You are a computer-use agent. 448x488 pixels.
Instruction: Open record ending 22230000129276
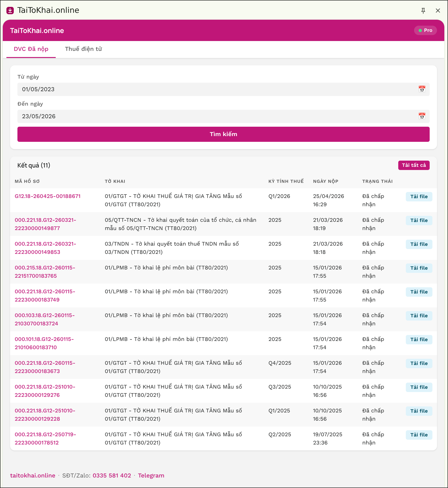click(45, 391)
